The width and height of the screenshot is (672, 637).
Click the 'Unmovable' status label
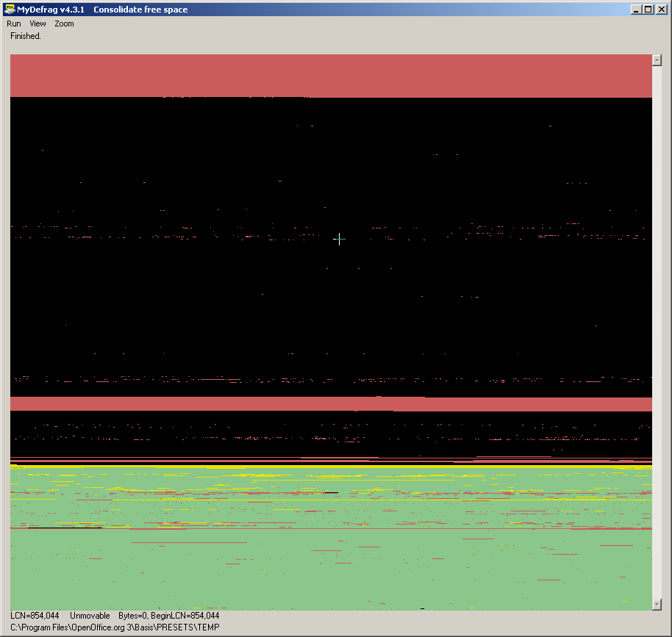tap(90, 616)
